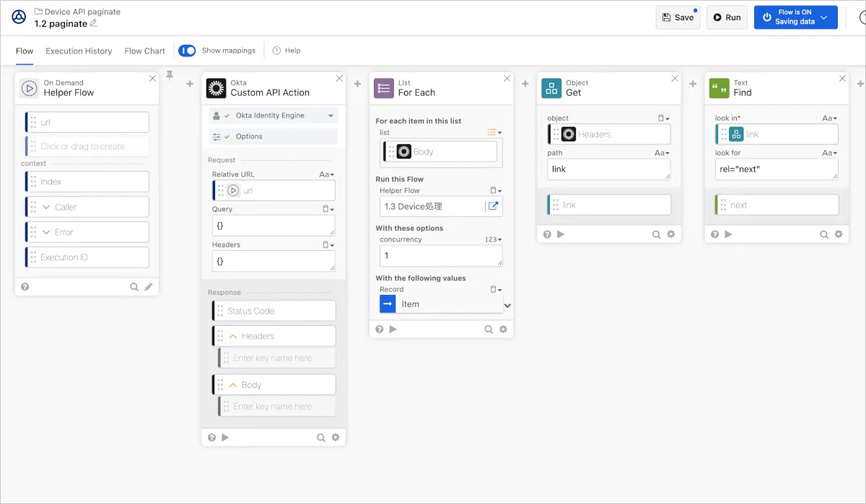This screenshot has width=866, height=504.
Task: Collapse the Headers response group
Action: point(233,336)
